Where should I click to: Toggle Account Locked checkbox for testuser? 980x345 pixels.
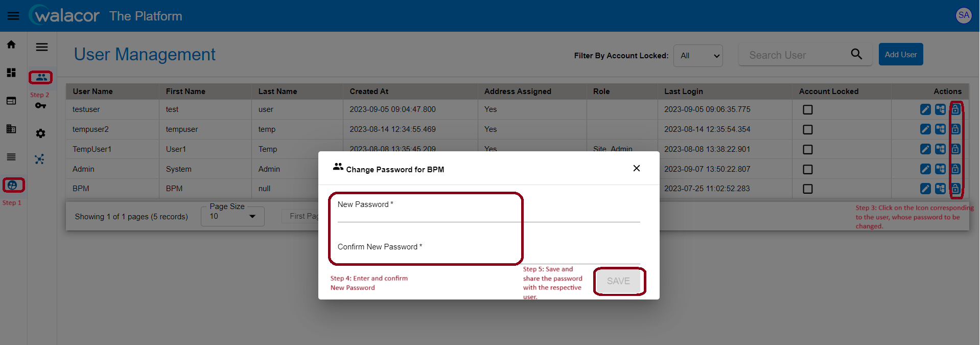(808, 109)
